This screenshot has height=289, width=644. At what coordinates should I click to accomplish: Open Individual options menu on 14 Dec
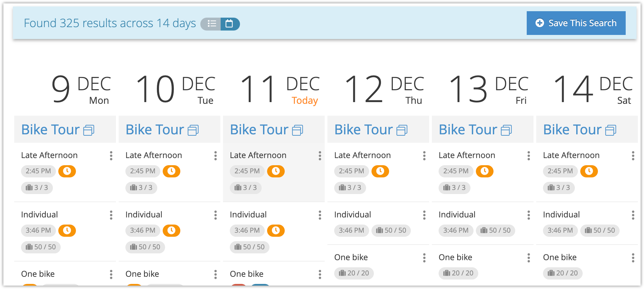633,215
